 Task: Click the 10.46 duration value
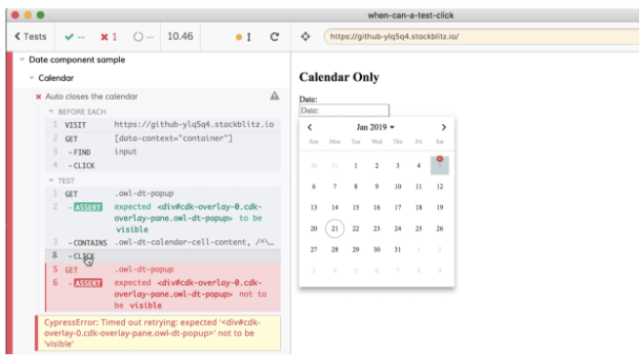pyautogui.click(x=180, y=36)
